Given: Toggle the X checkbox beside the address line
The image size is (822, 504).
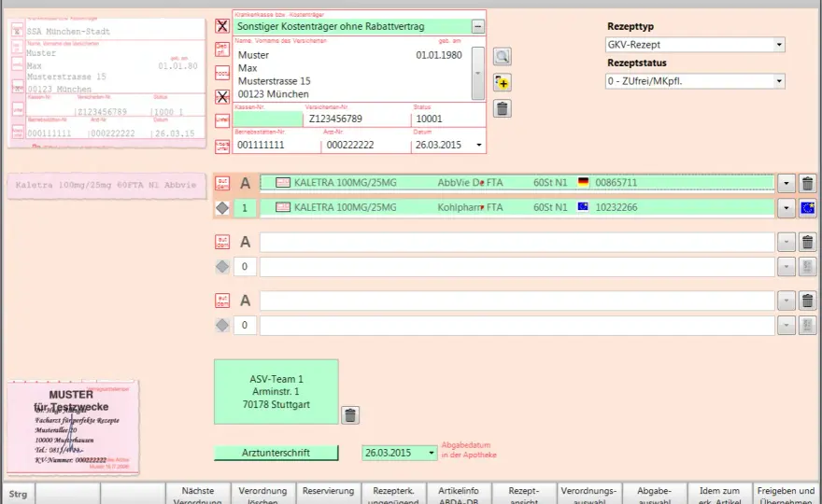Looking at the screenshot, I should (222, 96).
